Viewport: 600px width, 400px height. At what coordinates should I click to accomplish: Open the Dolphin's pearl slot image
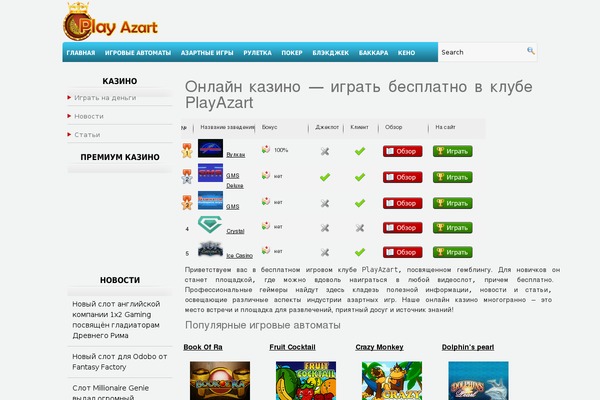click(478, 380)
